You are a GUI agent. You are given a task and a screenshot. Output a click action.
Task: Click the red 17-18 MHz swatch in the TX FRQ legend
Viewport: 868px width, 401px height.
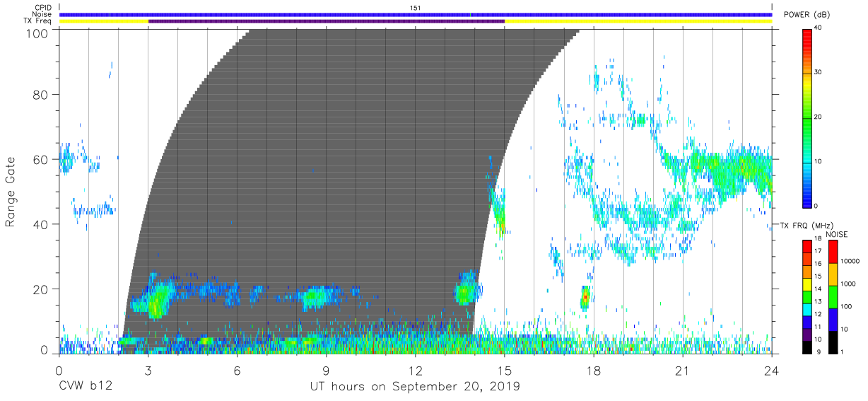pos(807,245)
